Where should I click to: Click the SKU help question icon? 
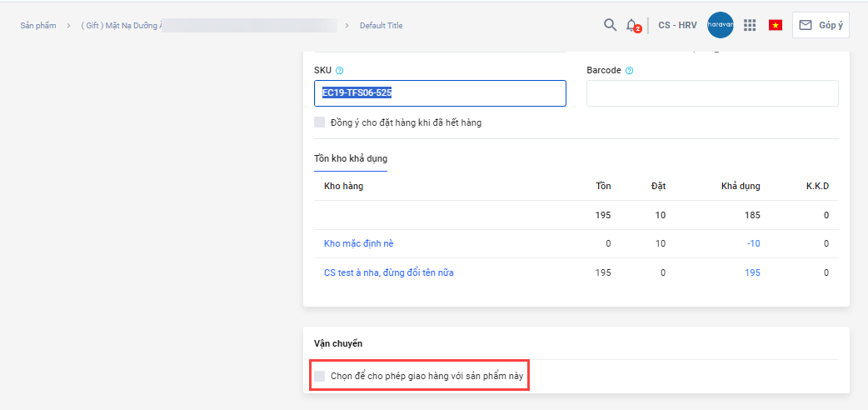(x=340, y=71)
